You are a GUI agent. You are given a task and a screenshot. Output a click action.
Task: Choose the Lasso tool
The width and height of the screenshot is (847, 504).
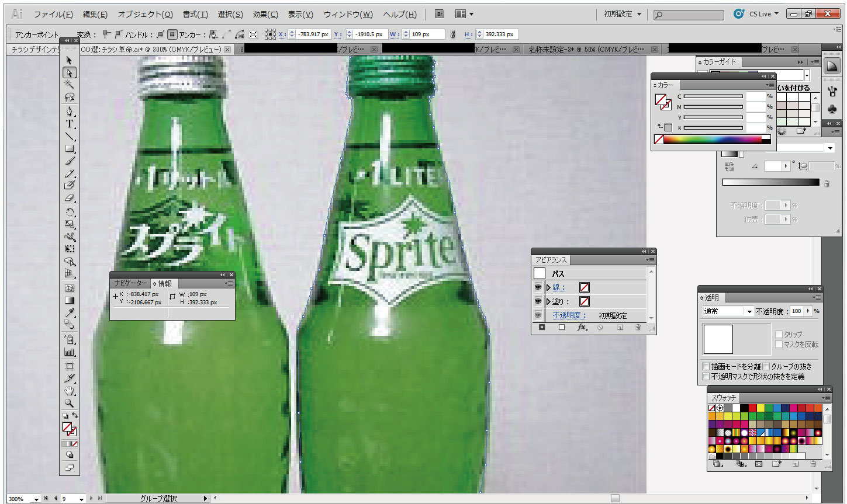point(70,97)
